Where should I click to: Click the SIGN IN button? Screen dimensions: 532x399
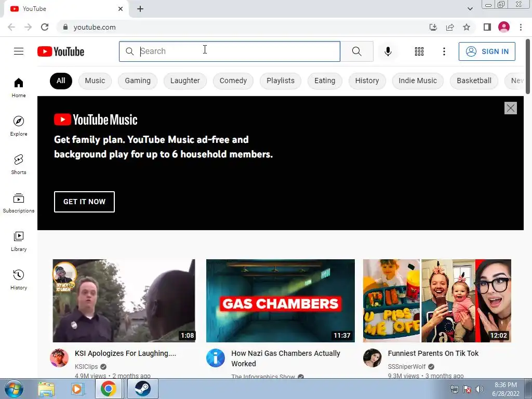487,51
